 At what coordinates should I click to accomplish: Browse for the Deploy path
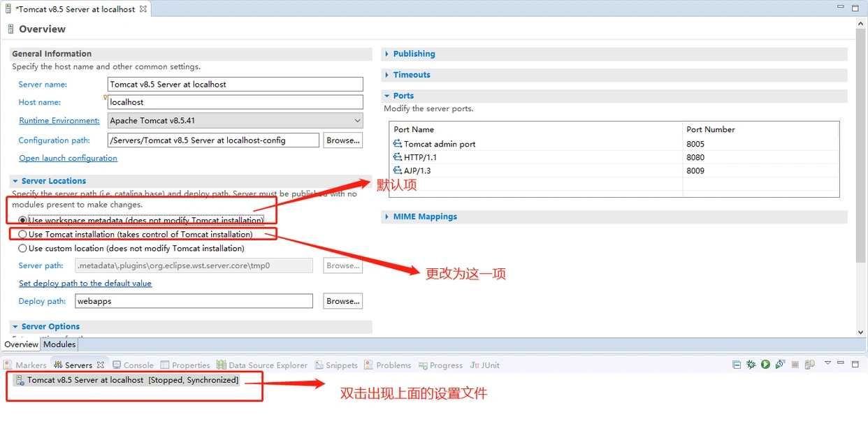click(x=342, y=301)
